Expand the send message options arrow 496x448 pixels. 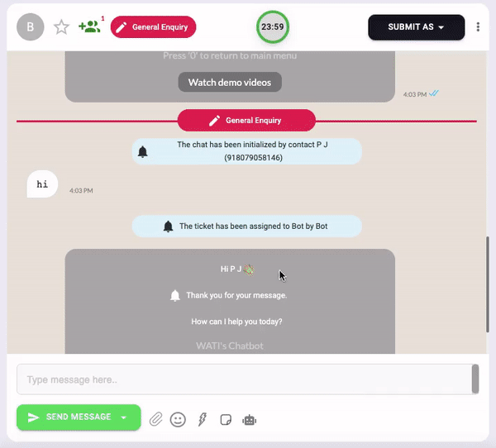(x=124, y=417)
